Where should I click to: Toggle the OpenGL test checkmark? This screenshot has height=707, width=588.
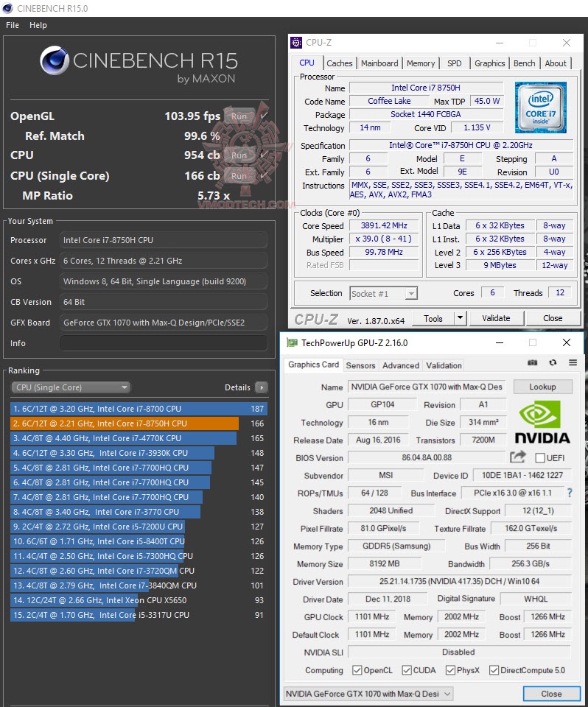tap(264, 116)
